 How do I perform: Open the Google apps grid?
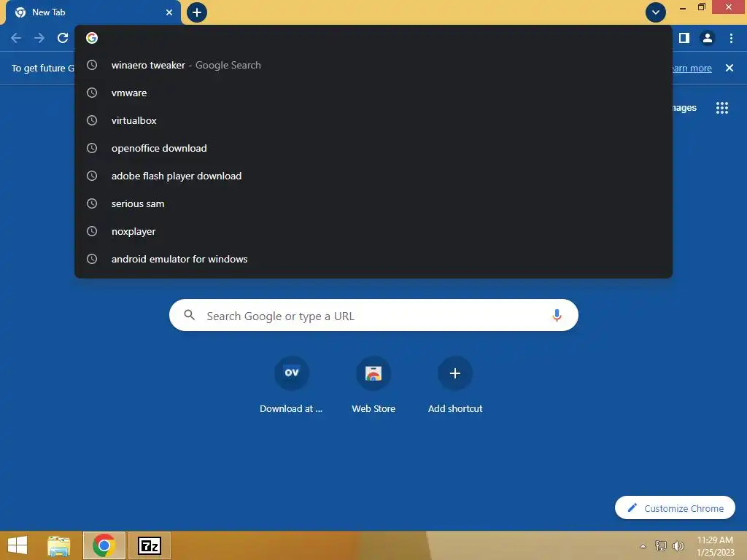click(722, 108)
